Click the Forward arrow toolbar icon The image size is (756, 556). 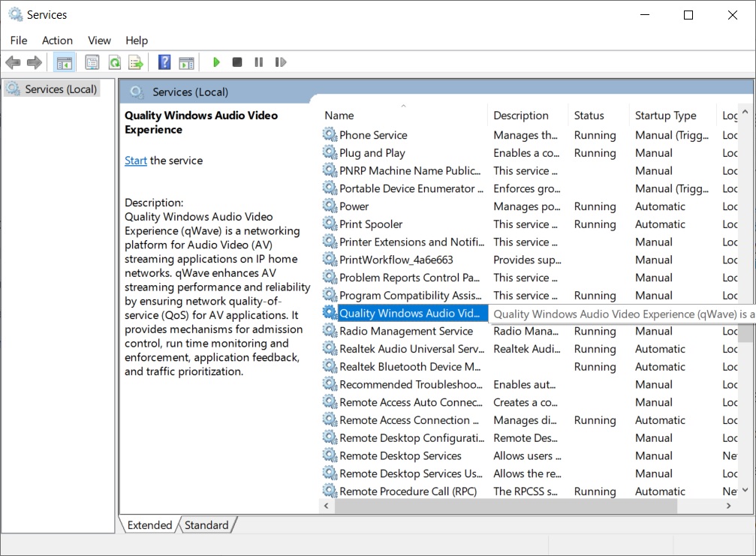point(35,62)
